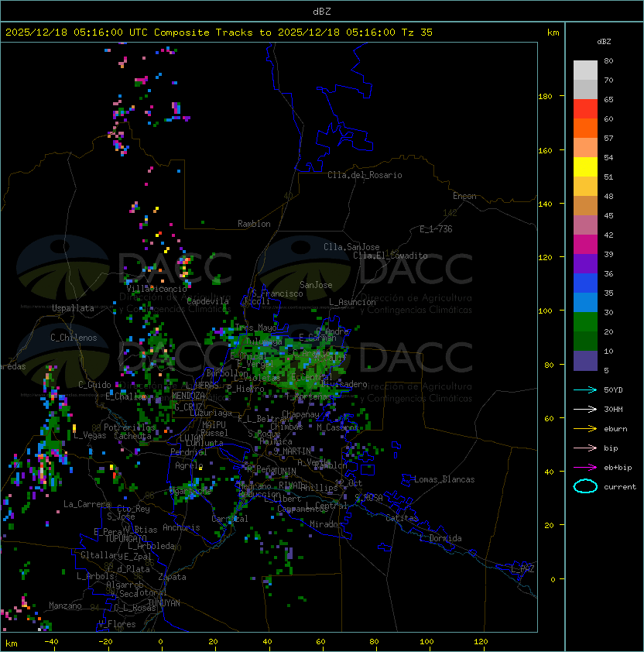This screenshot has height=652, width=644.
Task: Pick the dark orange swatch below 60
Action: [585, 129]
